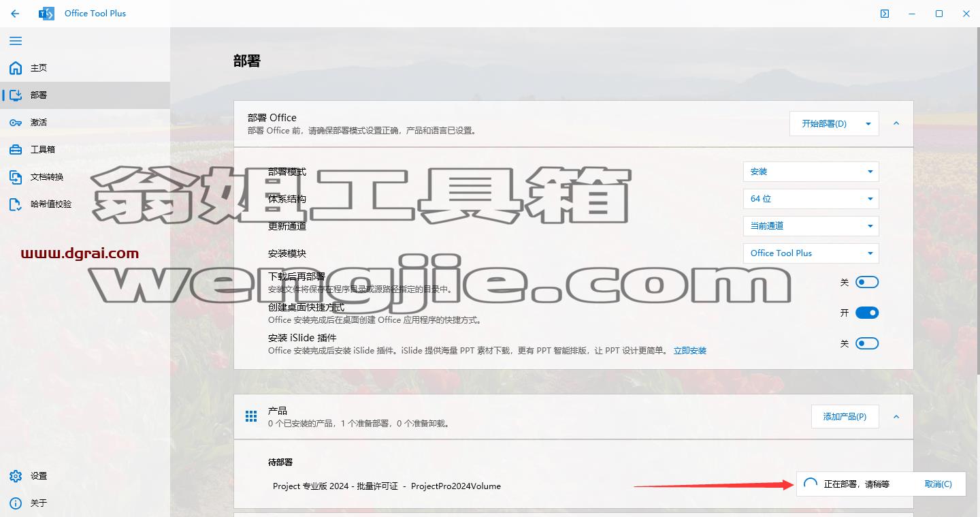980x517 pixels.
Task: Turn off create desktop shortcut toggle
Action: 867,313
